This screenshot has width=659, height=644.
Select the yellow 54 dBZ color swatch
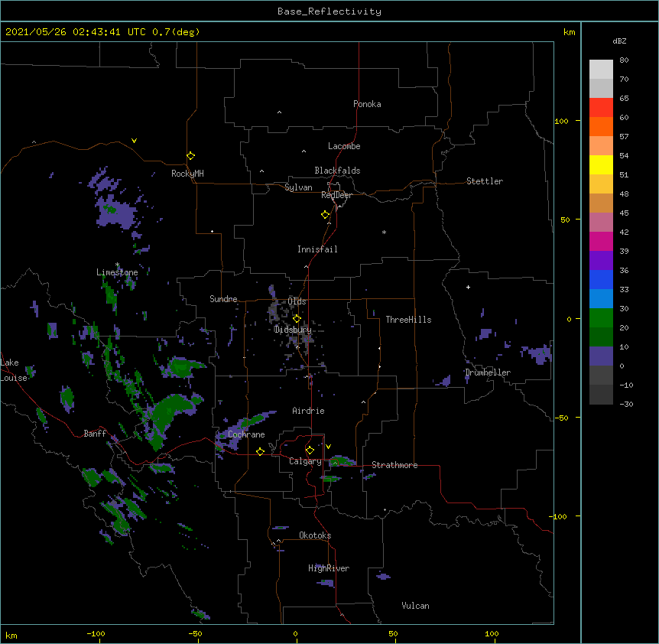coord(601,164)
